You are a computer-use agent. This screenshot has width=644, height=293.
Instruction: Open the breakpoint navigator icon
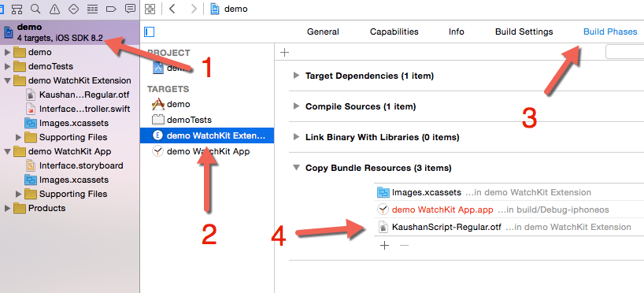click(111, 9)
